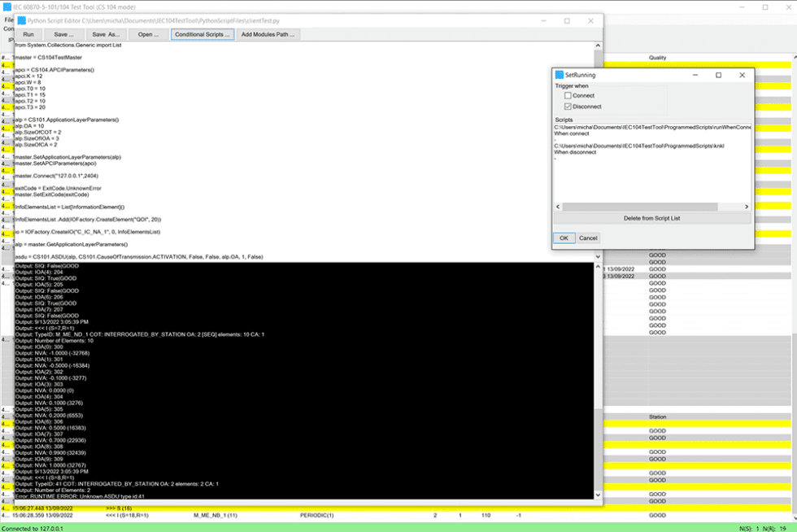Click the script editor's vertical scrollbar down arrow
This screenshot has width=797, height=532.
(x=598, y=495)
